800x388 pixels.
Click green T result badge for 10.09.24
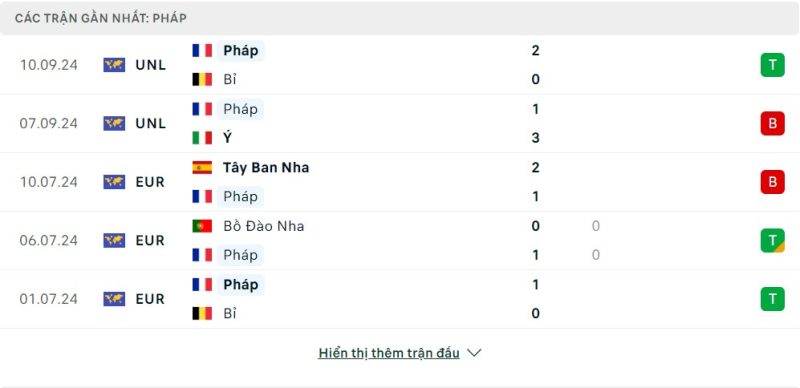[772, 65]
